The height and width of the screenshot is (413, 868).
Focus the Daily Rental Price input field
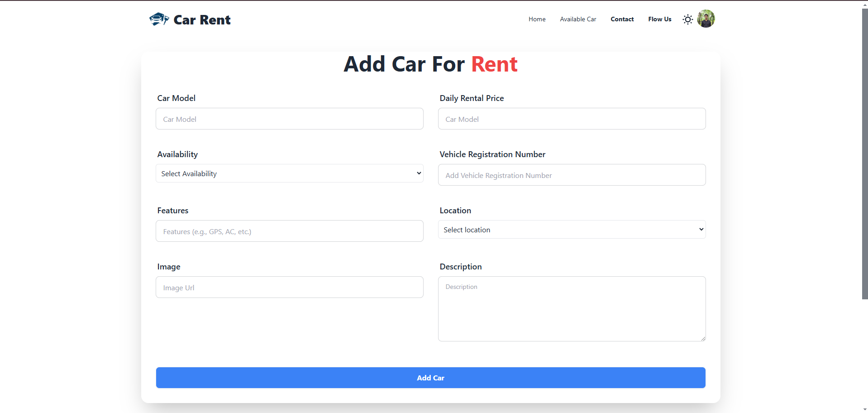[572, 119]
